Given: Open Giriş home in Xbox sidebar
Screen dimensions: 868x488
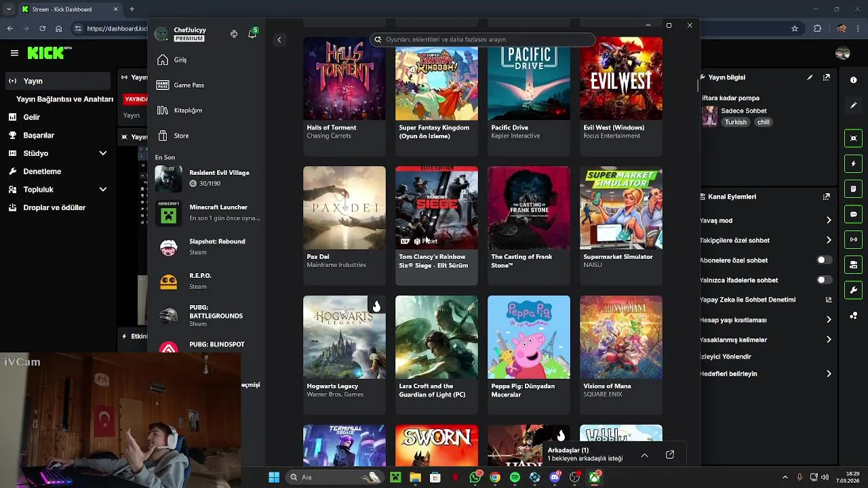Looking at the screenshot, I should tap(205, 60).
